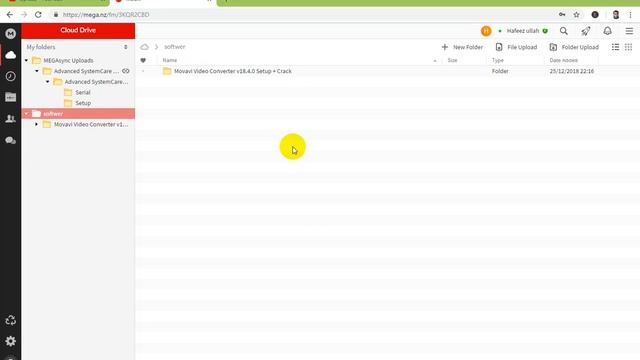Select Movavi Video Converter v18.4.0 Setup + Crack row
The width and height of the screenshot is (640, 360).
(388, 71)
